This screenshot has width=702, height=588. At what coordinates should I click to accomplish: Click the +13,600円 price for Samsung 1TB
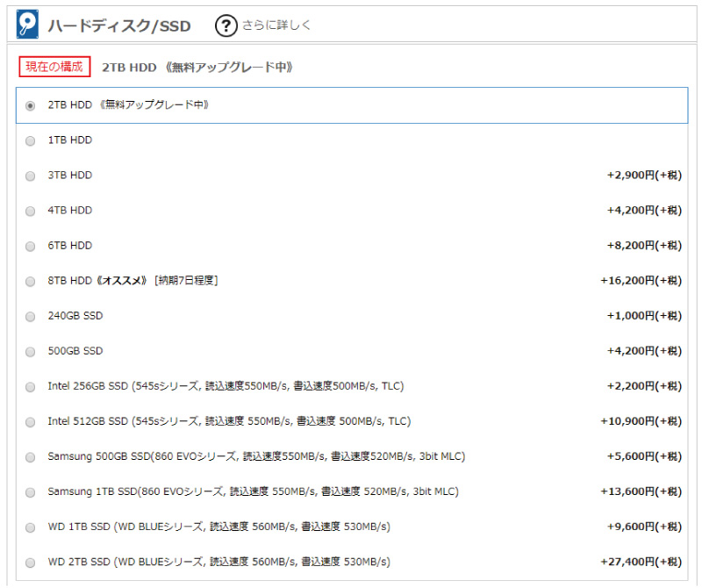(641, 491)
